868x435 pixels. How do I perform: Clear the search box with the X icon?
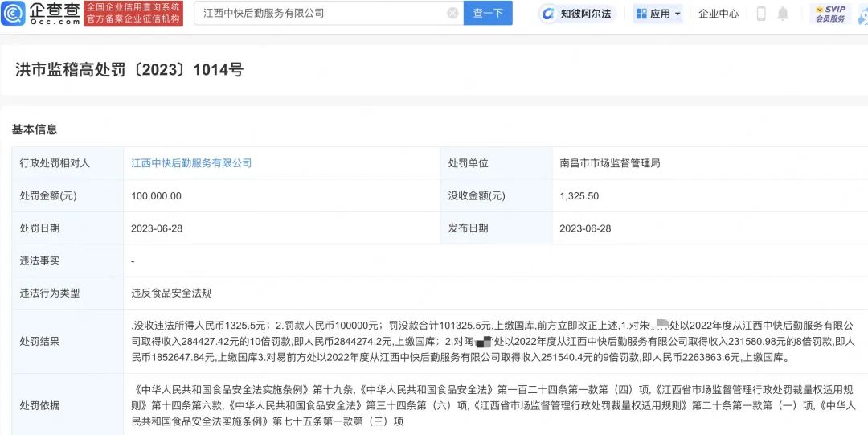point(452,14)
